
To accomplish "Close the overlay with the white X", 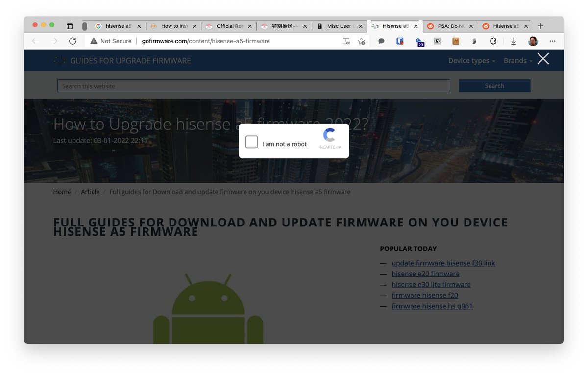I will 543,59.
